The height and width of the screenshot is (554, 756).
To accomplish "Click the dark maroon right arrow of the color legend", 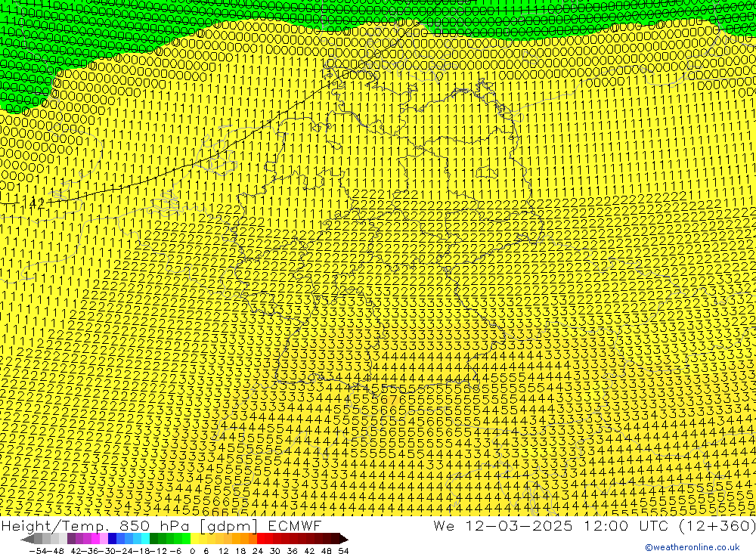I will coord(344,539).
